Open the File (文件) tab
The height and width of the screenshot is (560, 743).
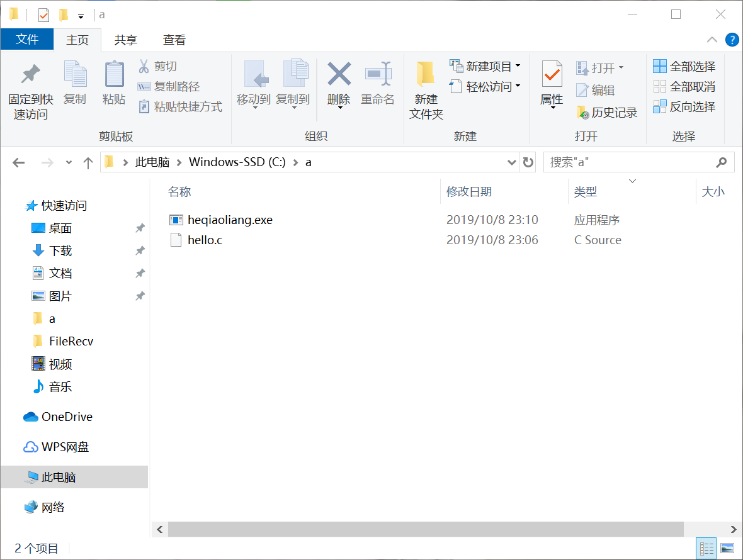tap(27, 39)
